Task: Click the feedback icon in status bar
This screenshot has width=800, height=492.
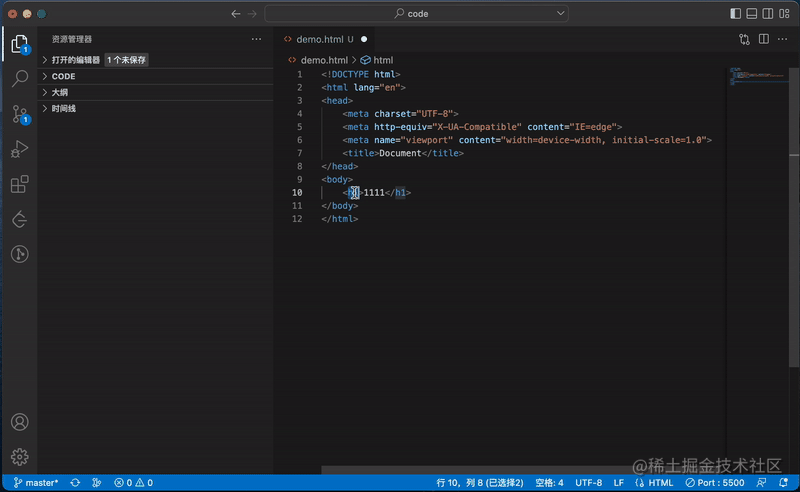Action: click(761, 483)
